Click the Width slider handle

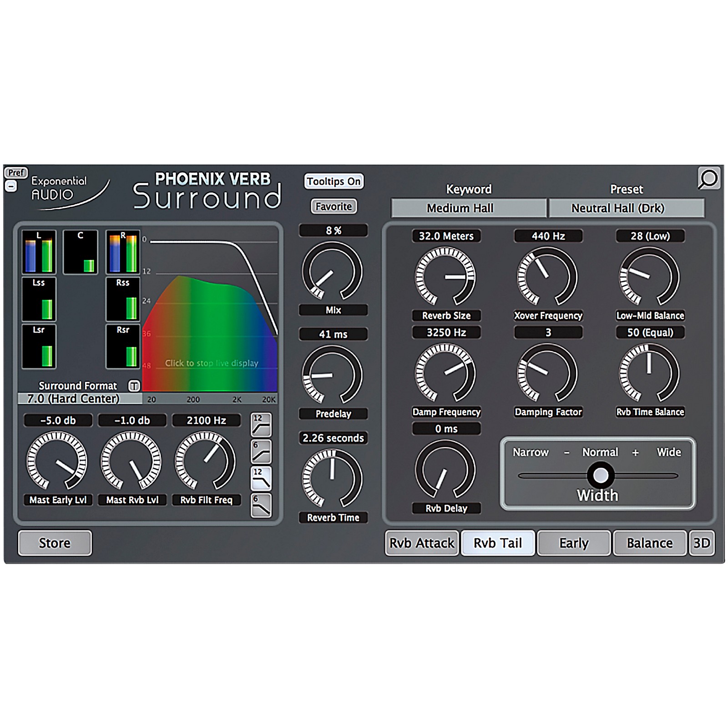tap(601, 475)
